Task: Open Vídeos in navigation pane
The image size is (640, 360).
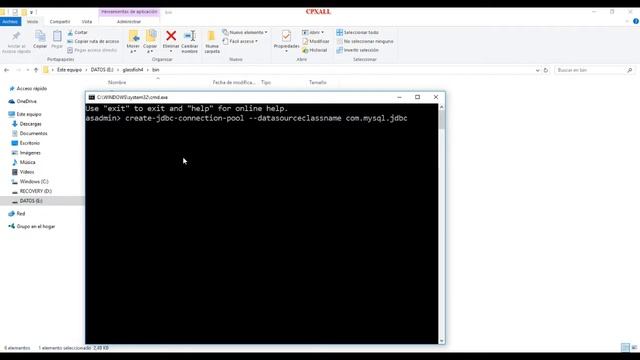Action: [23, 172]
